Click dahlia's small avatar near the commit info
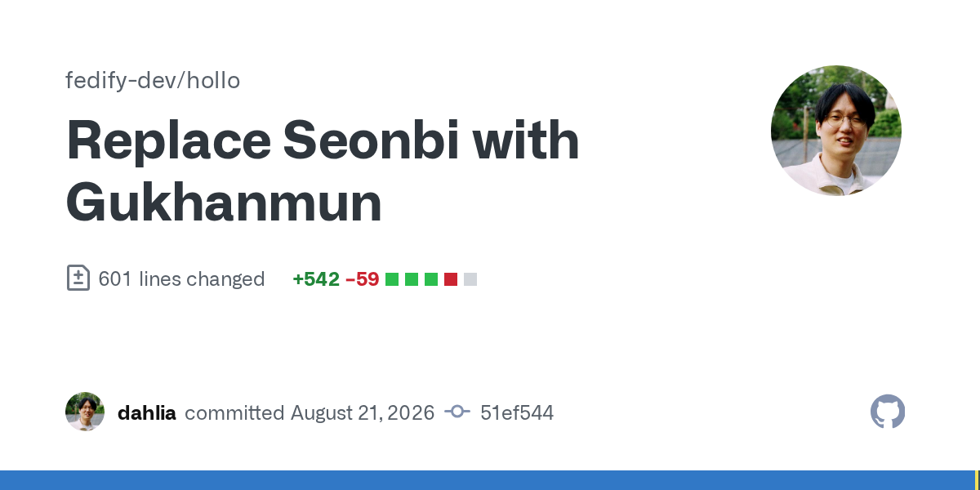 (85, 412)
